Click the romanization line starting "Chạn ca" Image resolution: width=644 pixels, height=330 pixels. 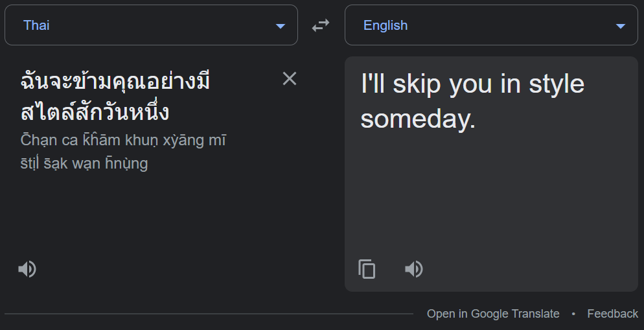[123, 140]
